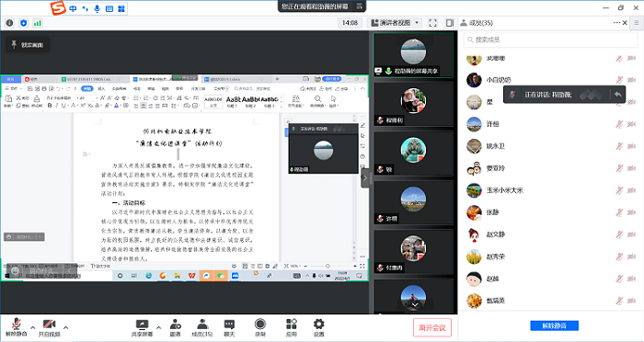Viewport: 644px width, 342px height.
Task: Select member 玉米小米大米 in list
Action: pos(551,190)
